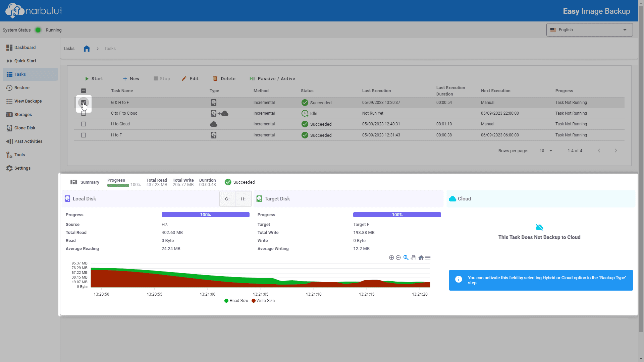Reset chart zoom with home icon
The height and width of the screenshot is (362, 644).
(421, 258)
